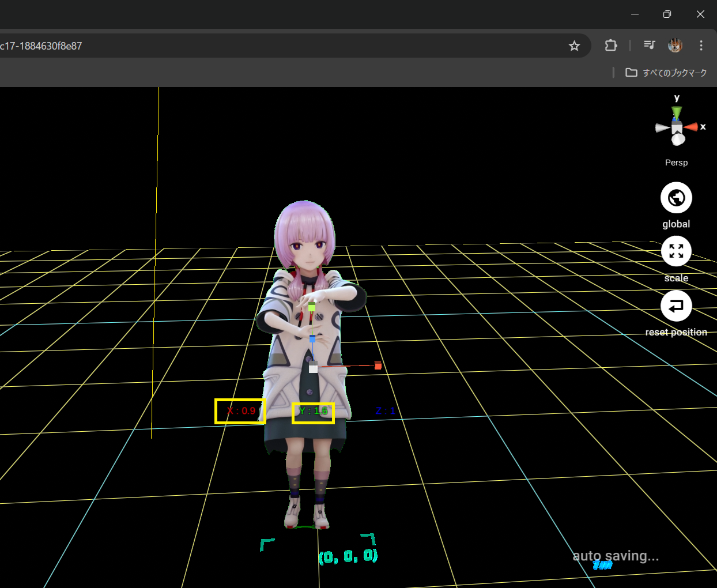
Task: Click the scale mode button
Action: click(676, 251)
